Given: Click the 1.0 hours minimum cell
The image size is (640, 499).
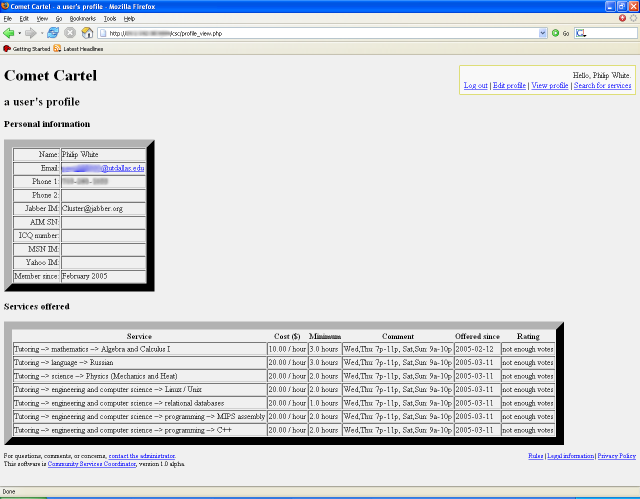Looking at the screenshot, I should [325, 403].
